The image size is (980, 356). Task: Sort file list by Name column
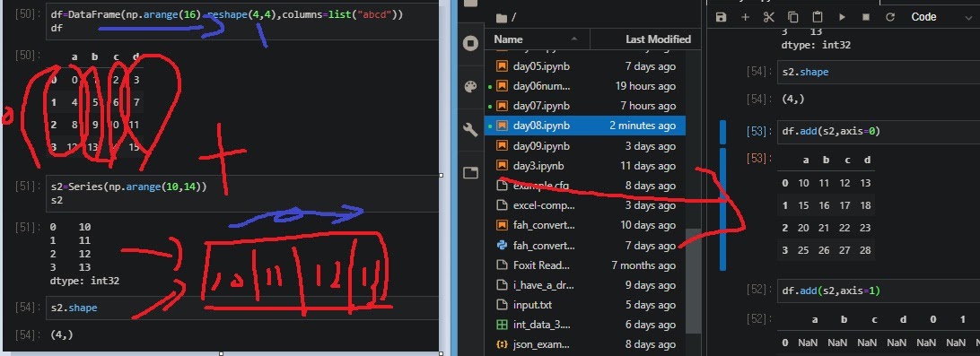pos(537,39)
